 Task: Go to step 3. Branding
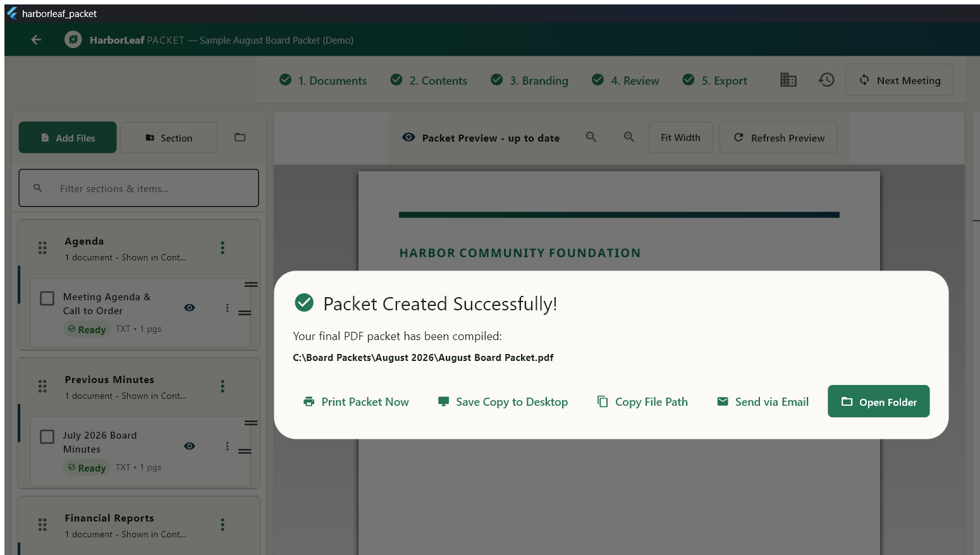click(x=530, y=80)
